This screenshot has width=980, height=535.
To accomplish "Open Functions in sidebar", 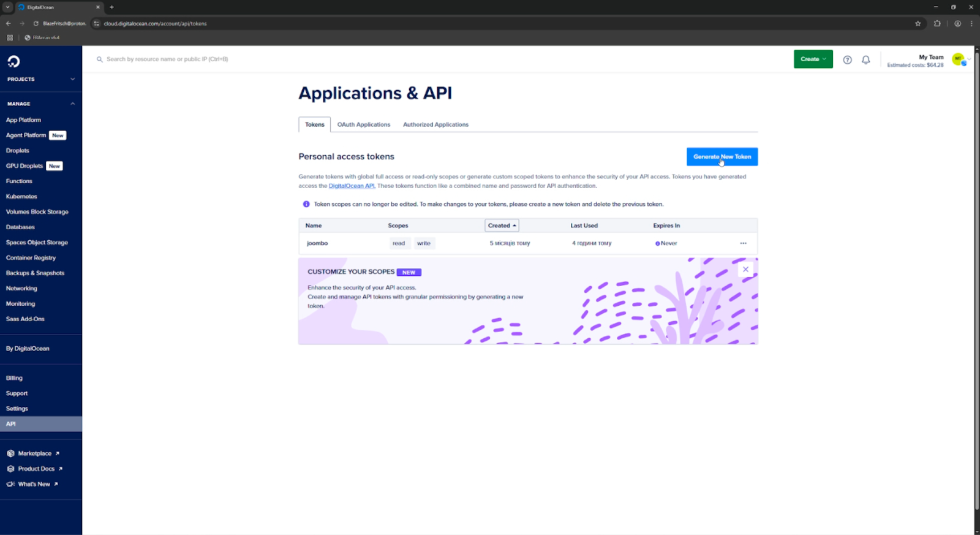I will [19, 181].
